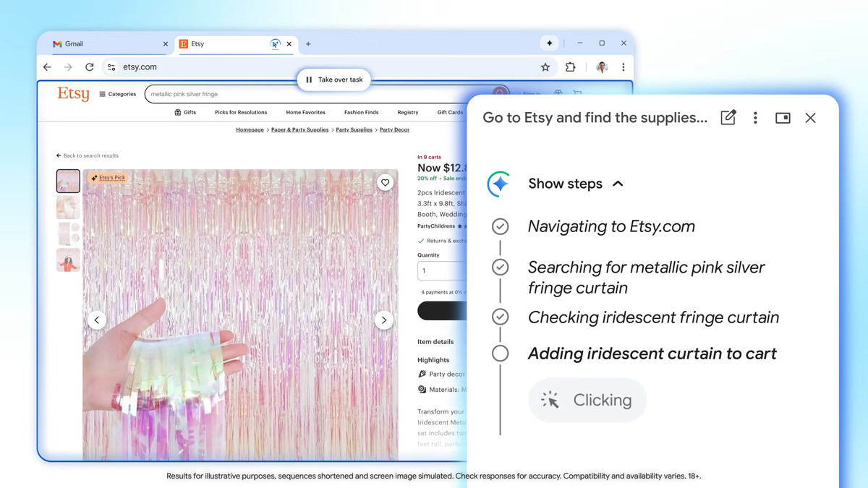
Task: Pause with the Take over task button
Action: (x=334, y=80)
